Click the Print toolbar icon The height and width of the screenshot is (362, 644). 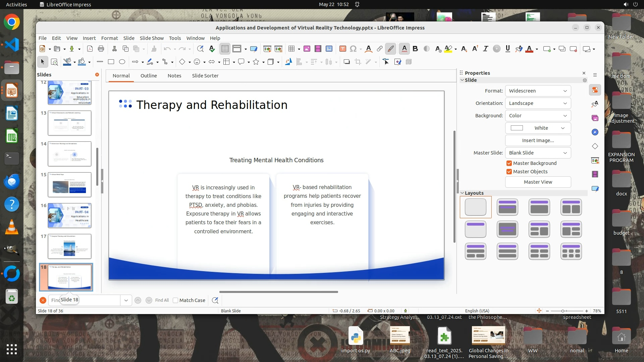coord(101,49)
